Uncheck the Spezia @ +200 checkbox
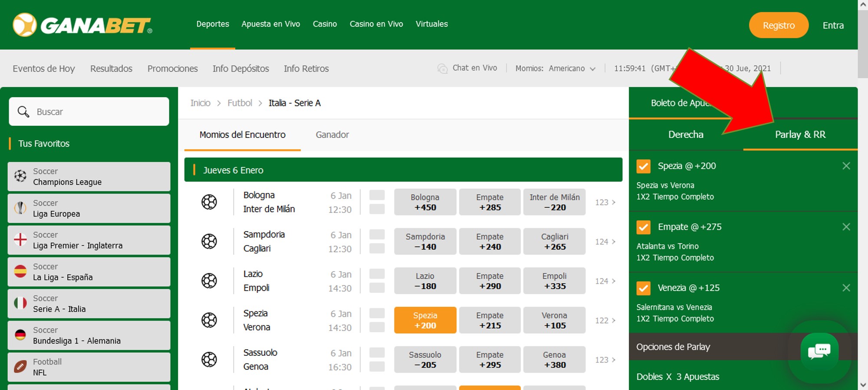Image resolution: width=868 pixels, height=390 pixels. (643, 166)
